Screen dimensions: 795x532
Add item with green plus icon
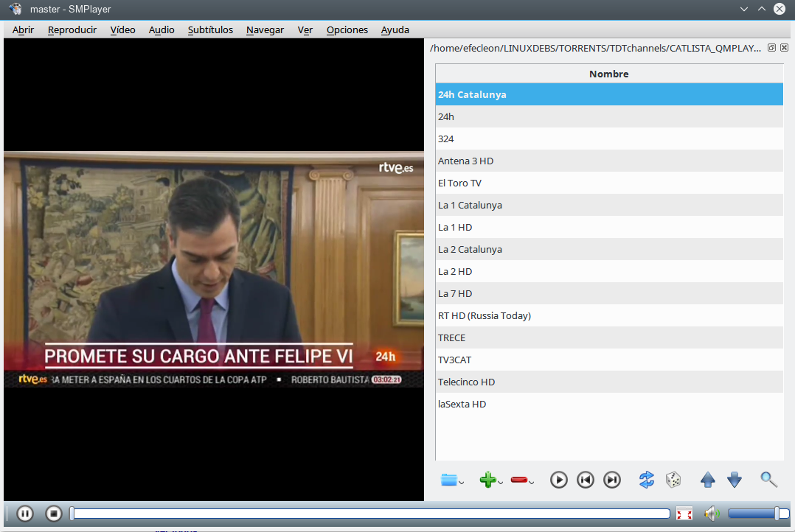coord(487,479)
